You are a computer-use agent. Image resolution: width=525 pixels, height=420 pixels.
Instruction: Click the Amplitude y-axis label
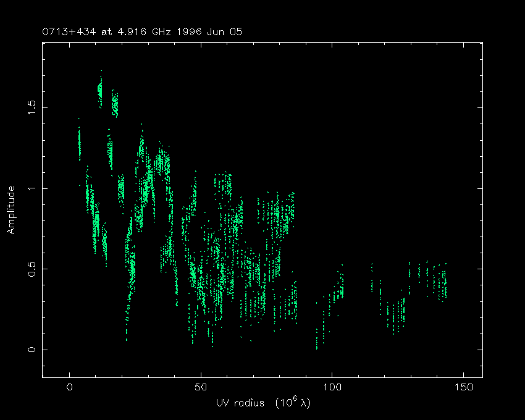(11, 211)
